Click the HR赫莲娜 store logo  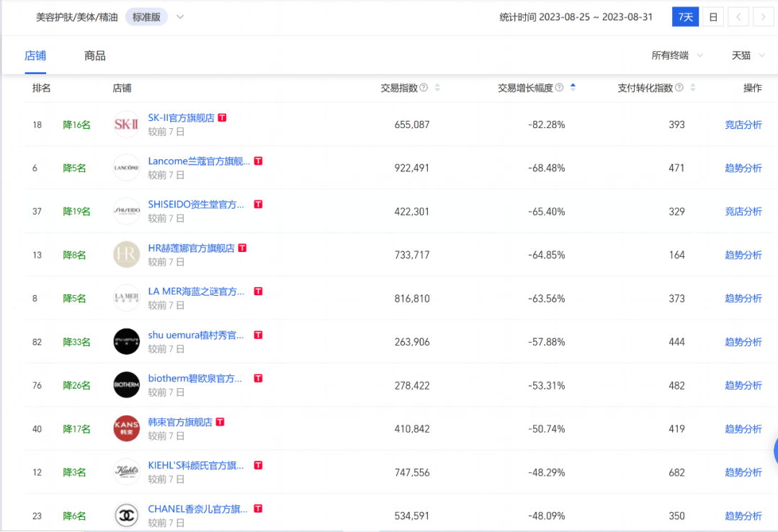click(127, 255)
